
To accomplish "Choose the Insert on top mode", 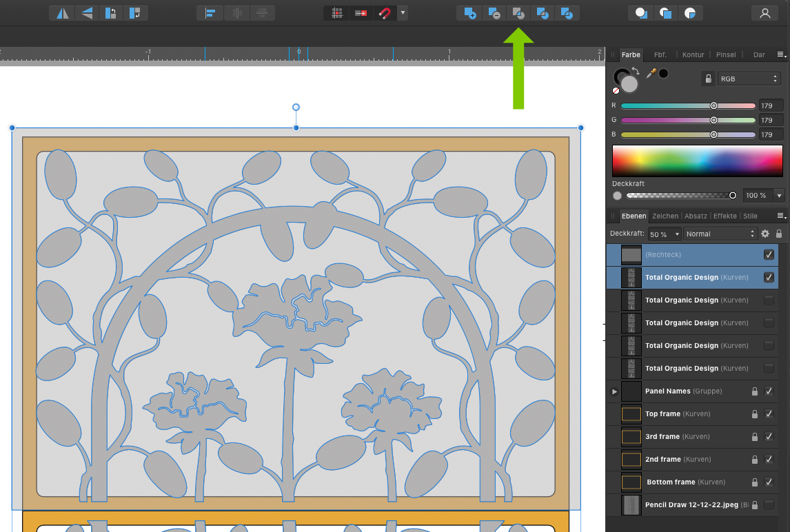I will tap(665, 13).
